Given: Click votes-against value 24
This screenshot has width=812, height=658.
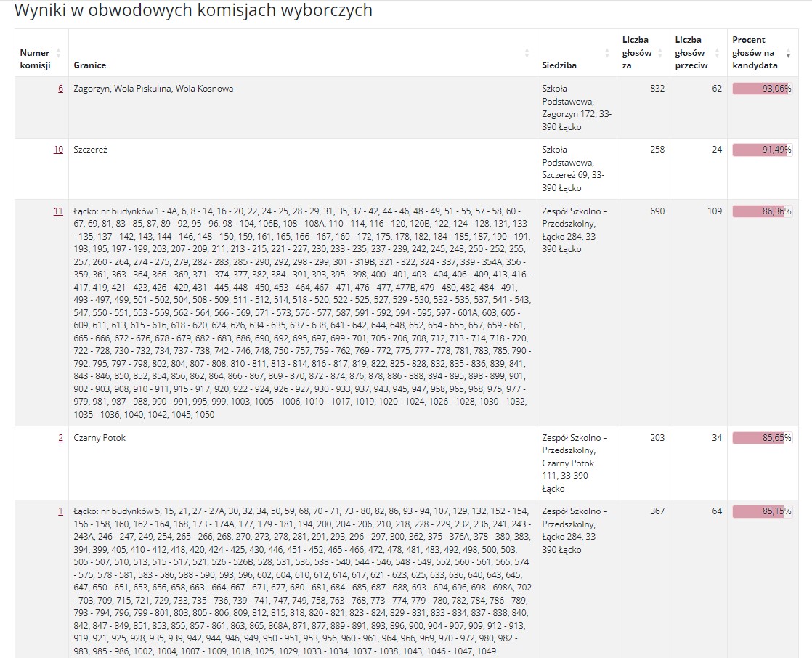Looking at the screenshot, I should pyautogui.click(x=717, y=150).
